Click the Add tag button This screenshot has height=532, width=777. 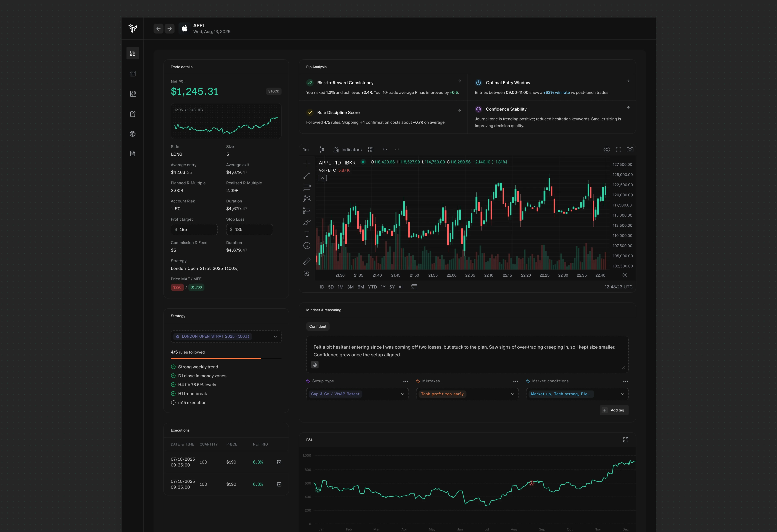pos(614,410)
